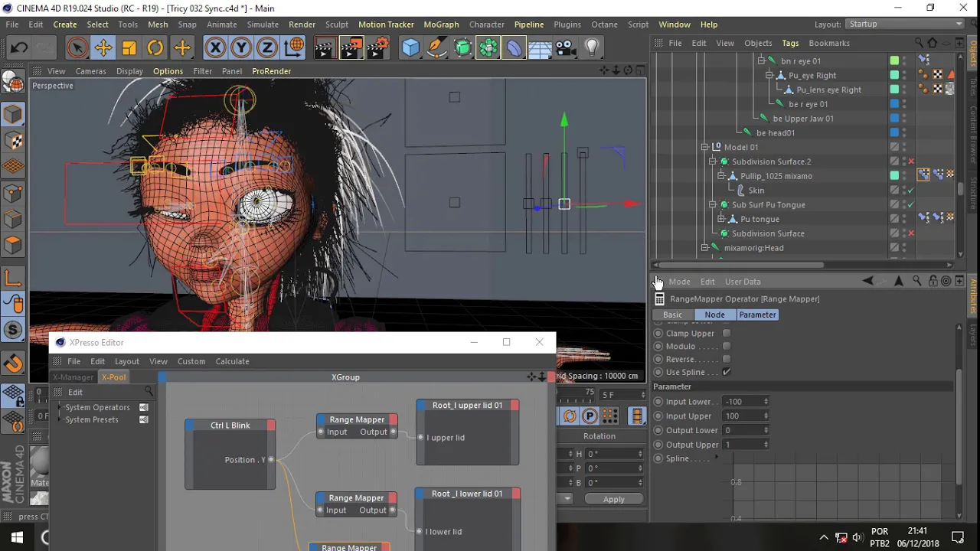This screenshot has width=980, height=551.
Task: Collapse the Pullip_1025 mixamo node
Action: click(x=721, y=176)
